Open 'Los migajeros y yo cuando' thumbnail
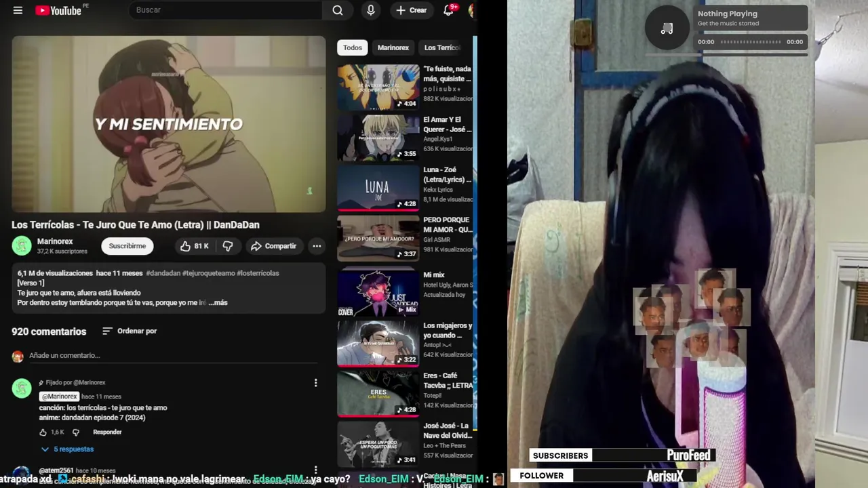This screenshot has width=868, height=488. point(378,343)
